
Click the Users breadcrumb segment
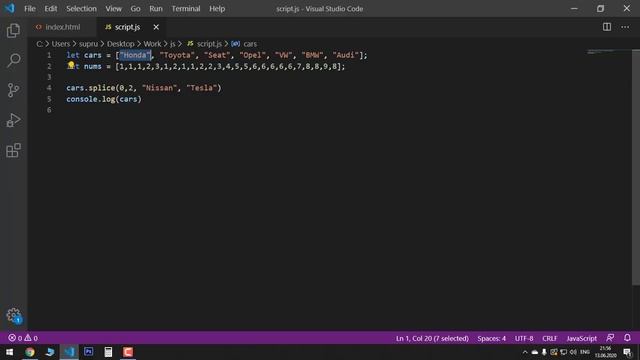point(60,44)
